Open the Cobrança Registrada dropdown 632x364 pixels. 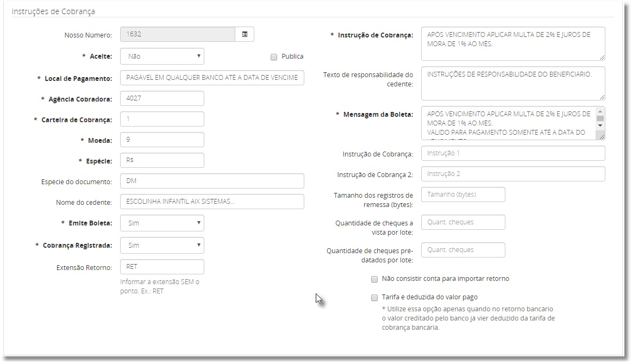coord(162,245)
